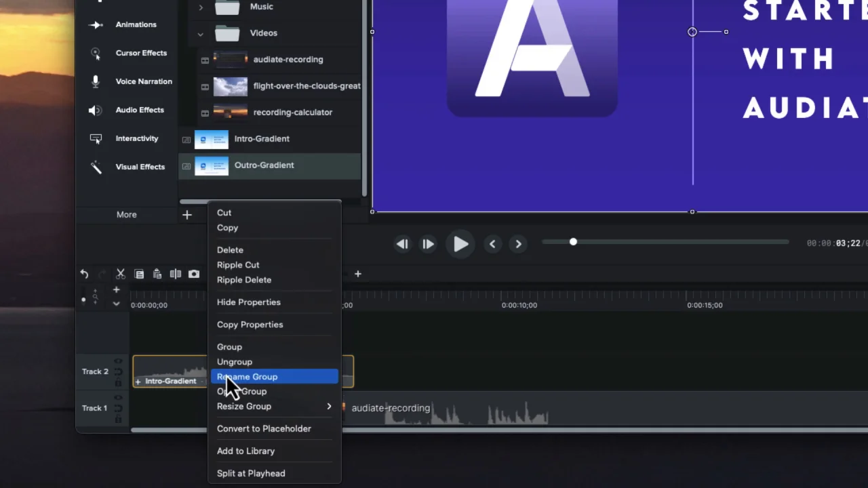
Task: Toggle Track 1 middle loop icon
Action: (x=118, y=409)
